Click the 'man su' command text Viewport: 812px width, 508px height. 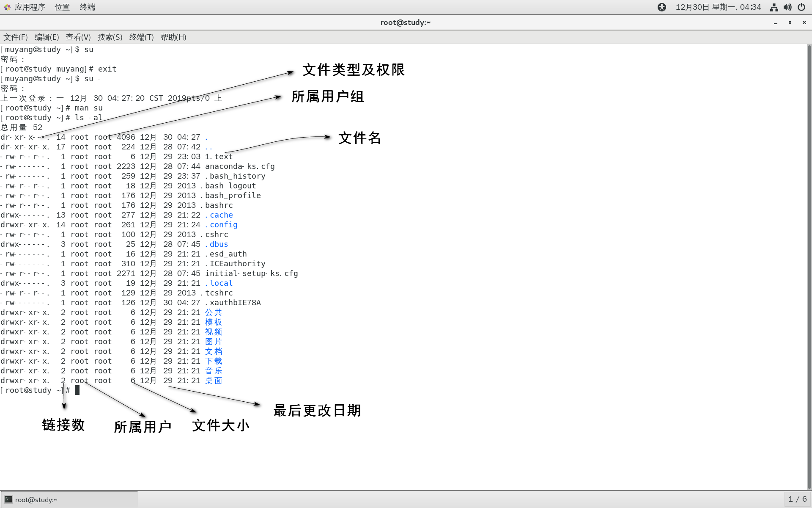pyautogui.click(x=89, y=108)
